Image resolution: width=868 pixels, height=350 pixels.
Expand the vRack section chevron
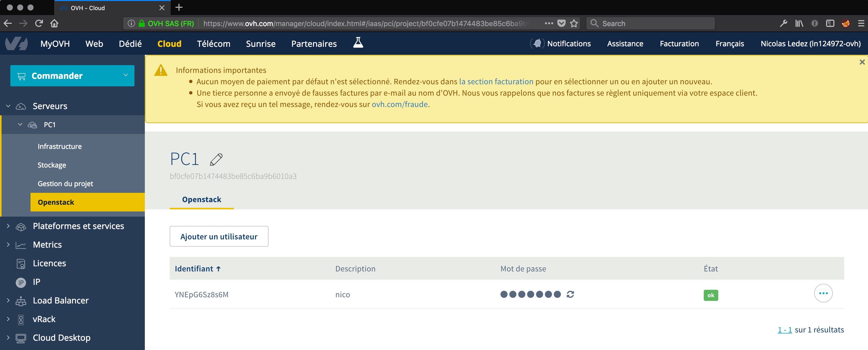point(9,319)
